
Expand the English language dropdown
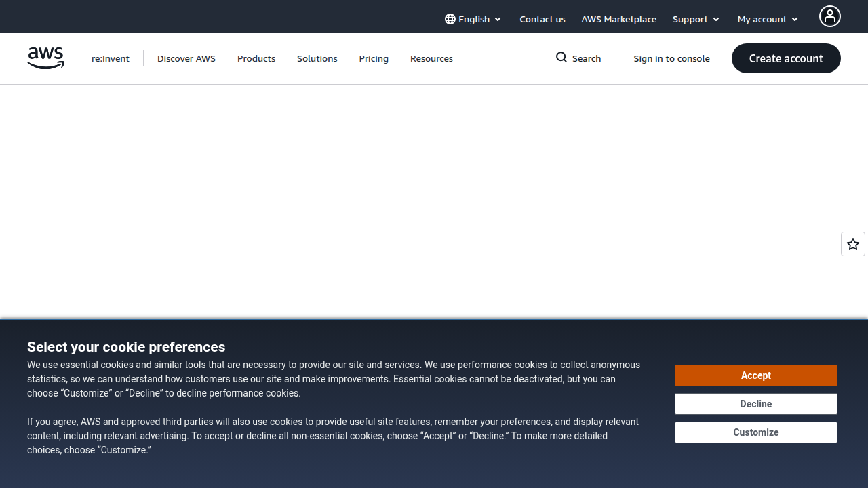(x=473, y=19)
